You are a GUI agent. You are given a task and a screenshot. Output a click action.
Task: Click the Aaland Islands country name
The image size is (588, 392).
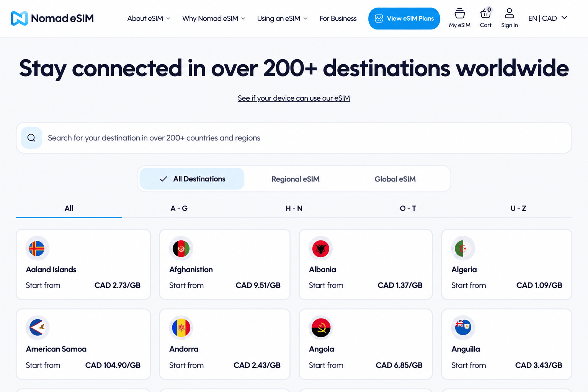51,269
